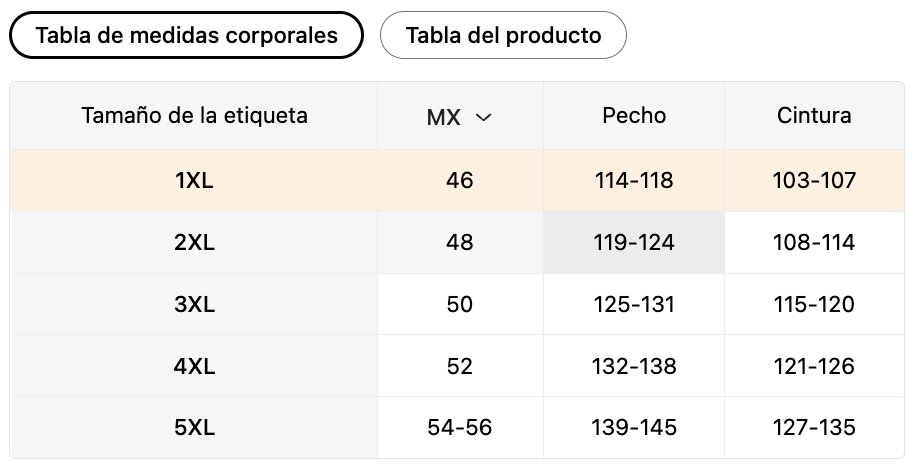924x466 pixels.
Task: Click the 127-135 Cintura cell
Action: [x=814, y=427]
